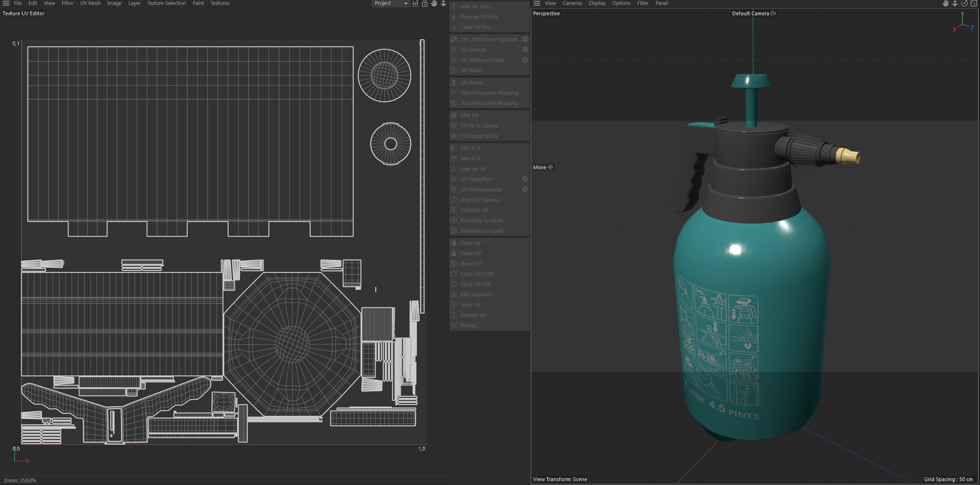Screen dimensions: 980x485
Task: Toggle the lock icon in UV editor header
Action: tap(424, 3)
